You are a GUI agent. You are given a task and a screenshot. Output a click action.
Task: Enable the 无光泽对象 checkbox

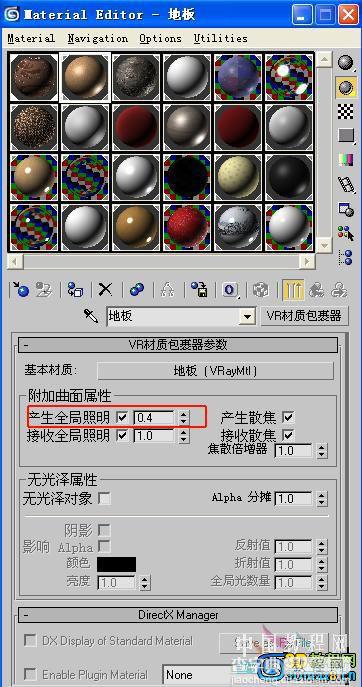[x=104, y=498]
